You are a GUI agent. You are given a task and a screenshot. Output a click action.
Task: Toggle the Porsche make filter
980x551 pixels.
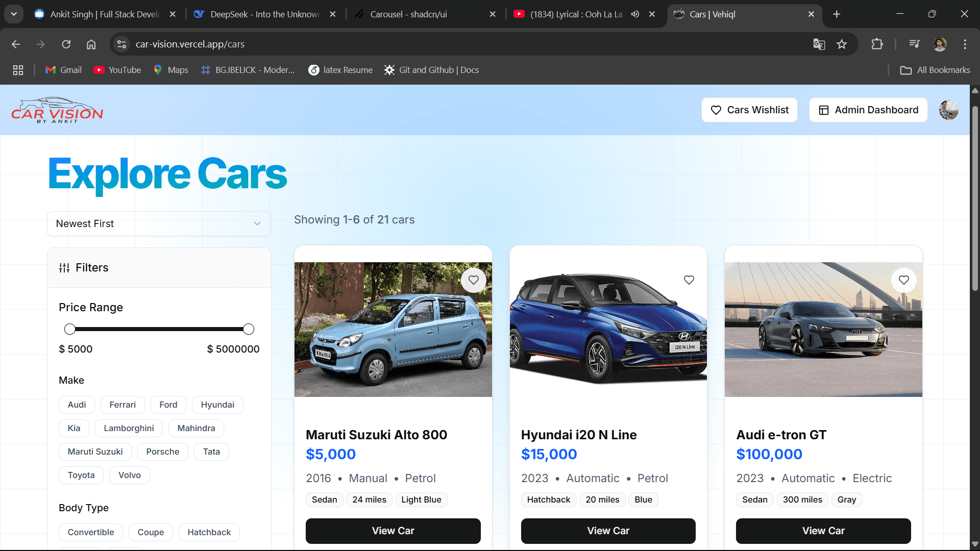pyautogui.click(x=162, y=452)
